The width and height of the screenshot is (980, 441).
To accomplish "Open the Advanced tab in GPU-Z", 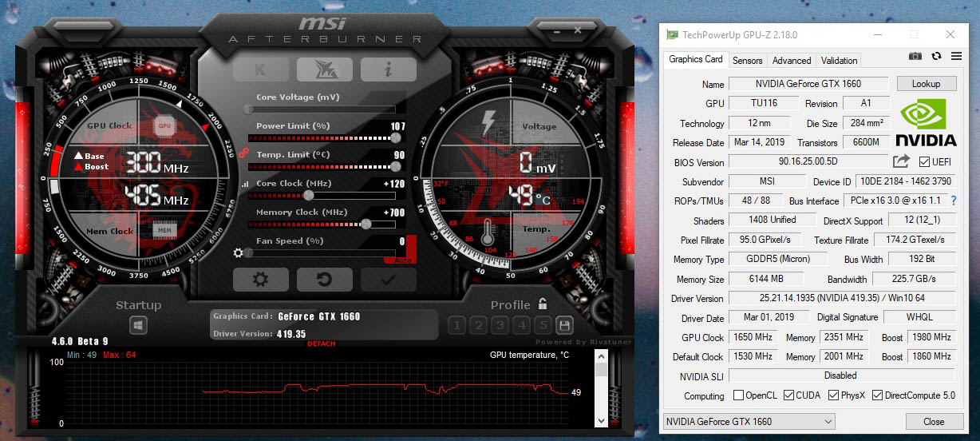I will pos(792,61).
